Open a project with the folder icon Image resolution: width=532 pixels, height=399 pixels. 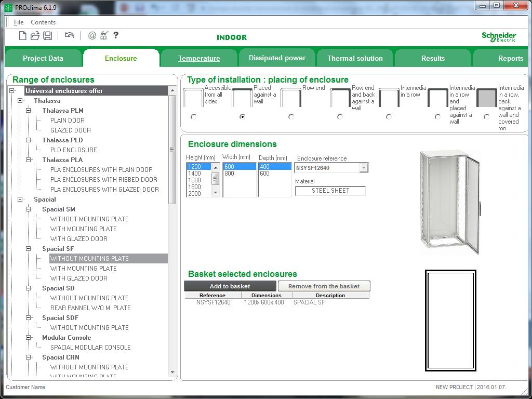click(35, 35)
